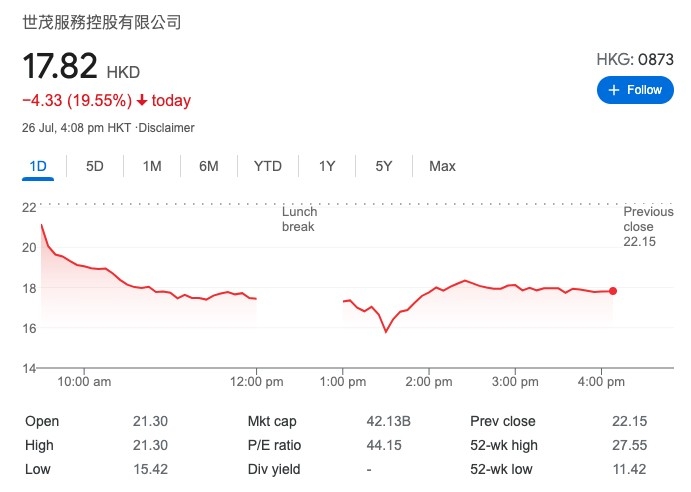
Task: Switch to the 5D tab
Action: pyautogui.click(x=95, y=166)
